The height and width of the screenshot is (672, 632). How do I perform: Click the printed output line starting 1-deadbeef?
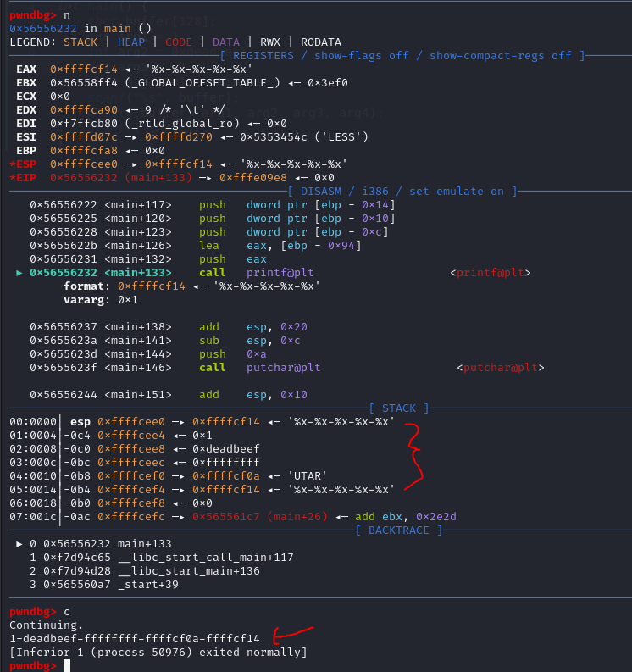click(135, 638)
